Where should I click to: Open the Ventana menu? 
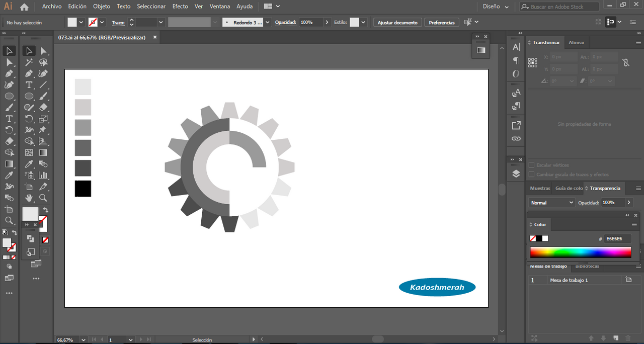click(x=220, y=7)
